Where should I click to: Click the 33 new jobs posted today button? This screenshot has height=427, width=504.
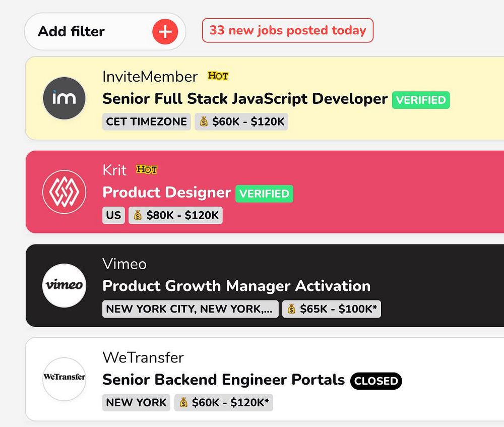click(x=287, y=30)
